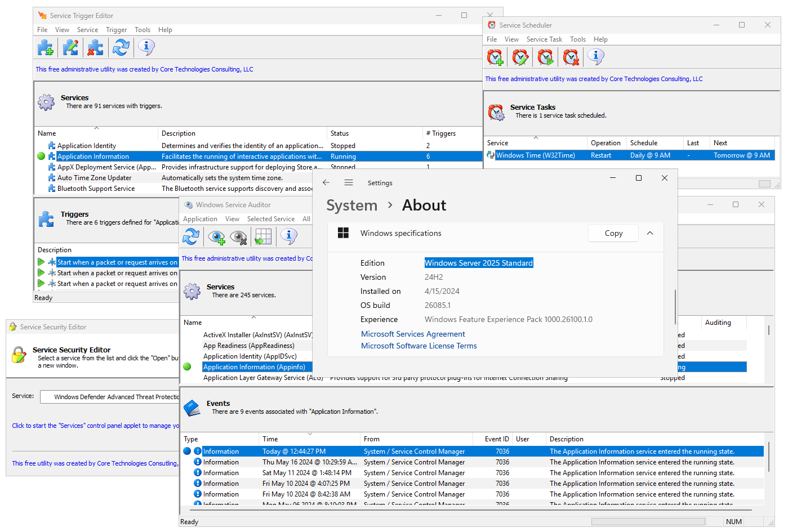Viewport: 788px width, 532px height.
Task: Open View menu in Service Trigger Editor
Action: (x=62, y=30)
